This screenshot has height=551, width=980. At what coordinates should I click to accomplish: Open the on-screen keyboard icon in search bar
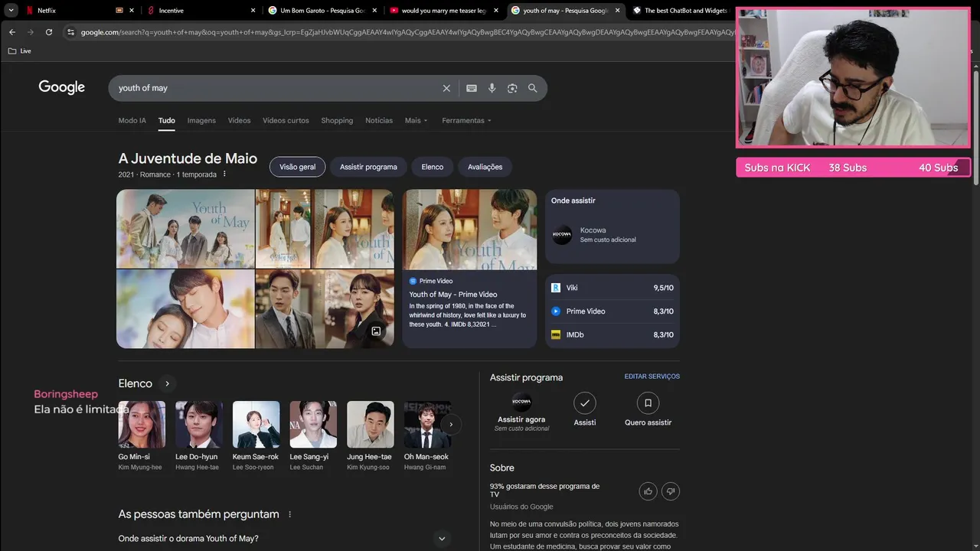(x=472, y=88)
